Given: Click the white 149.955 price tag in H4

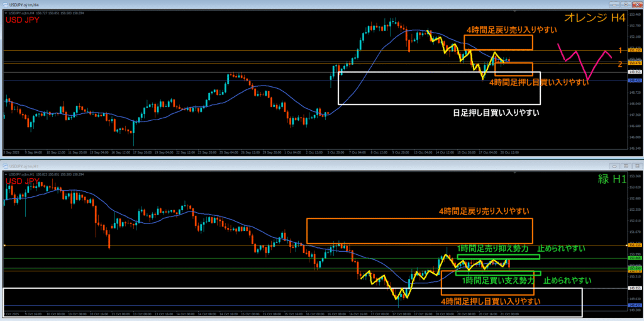Looking at the screenshot, I should pos(634,72).
